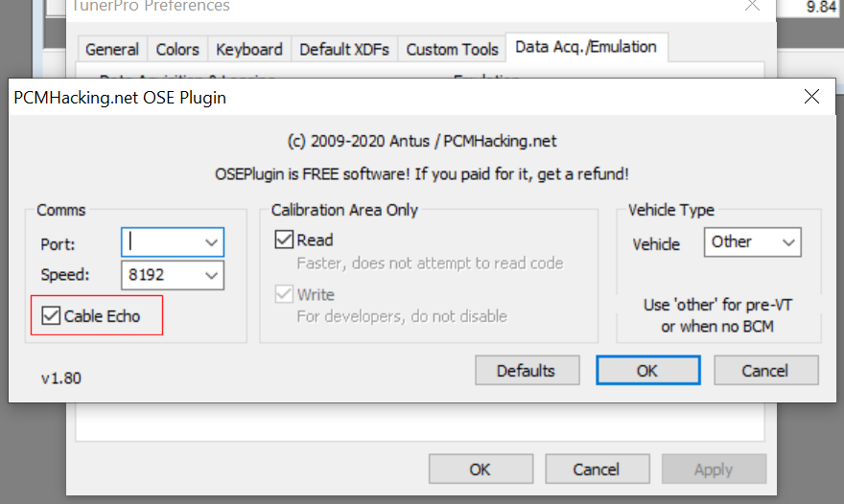844x504 pixels.
Task: Click Apply in TunerPro Preferences window
Action: click(714, 470)
